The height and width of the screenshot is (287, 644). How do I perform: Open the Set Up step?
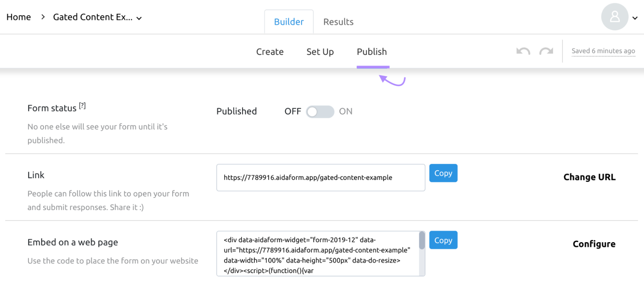[320, 52]
